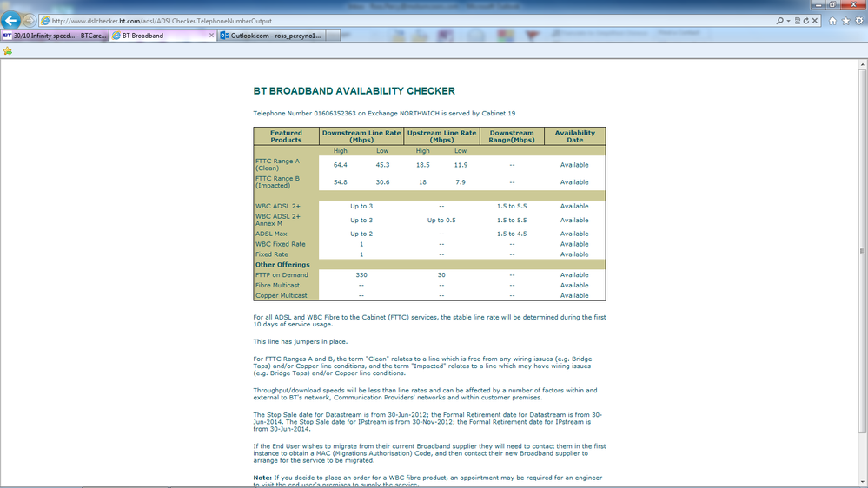This screenshot has width=868, height=488.
Task: Toggle Compatibility View icon in address bar
Action: tap(798, 21)
